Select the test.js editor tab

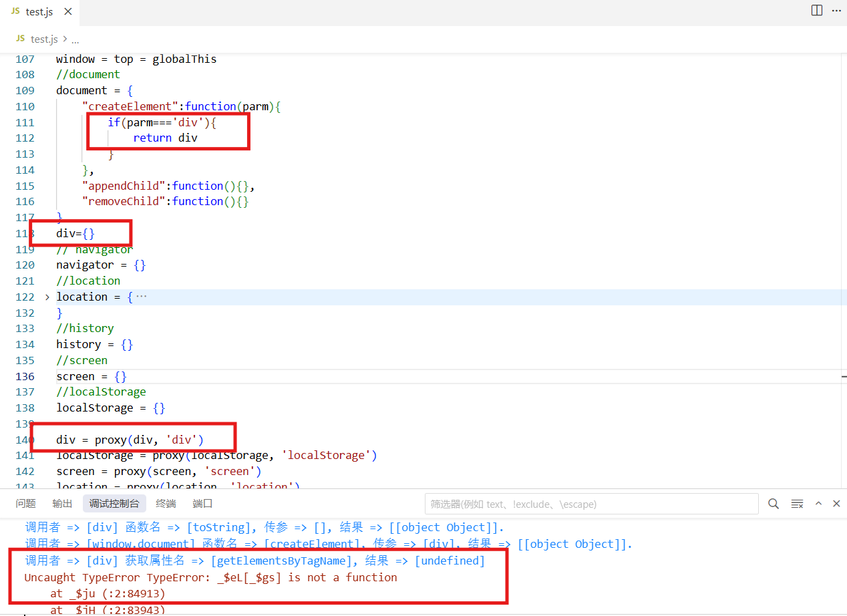click(39, 13)
